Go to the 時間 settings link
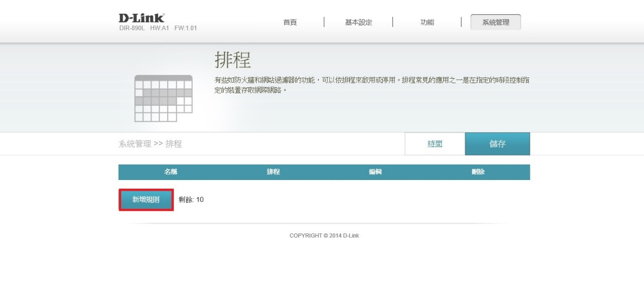This screenshot has height=286, width=644. point(435,144)
